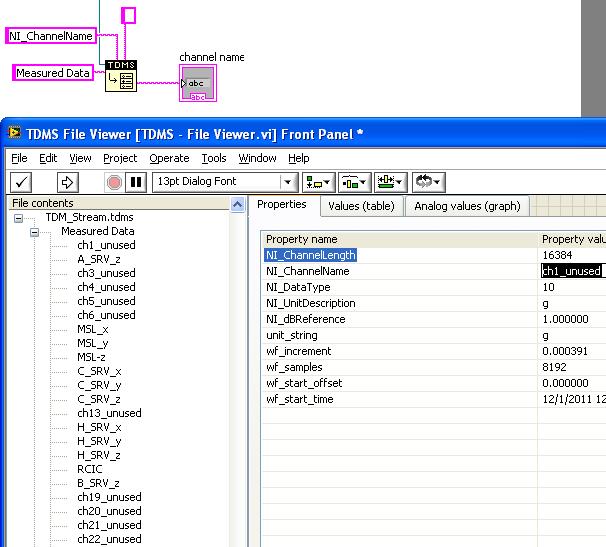Open the File menu
606x547 pixels.
[19, 158]
